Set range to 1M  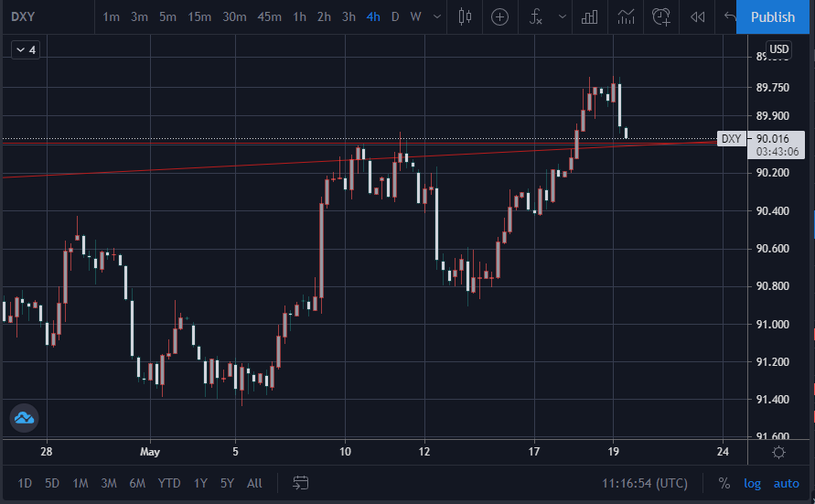click(x=80, y=483)
